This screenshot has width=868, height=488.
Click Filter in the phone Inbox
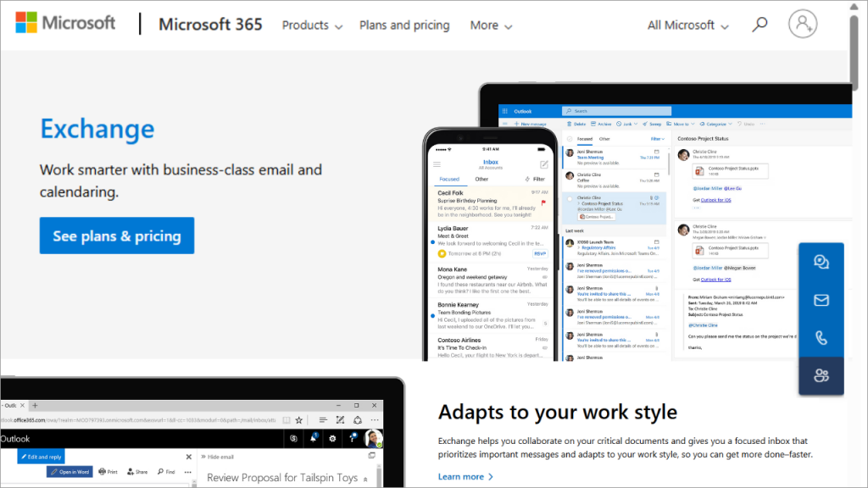[x=535, y=180]
